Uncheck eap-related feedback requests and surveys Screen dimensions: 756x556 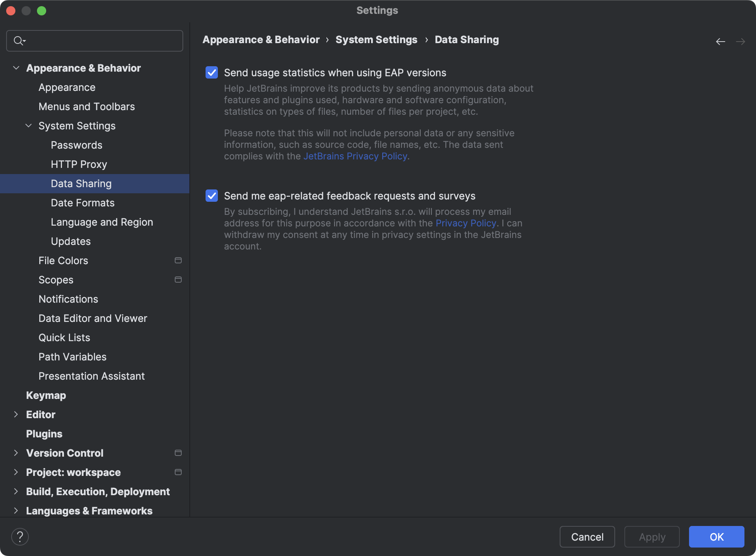pos(211,196)
